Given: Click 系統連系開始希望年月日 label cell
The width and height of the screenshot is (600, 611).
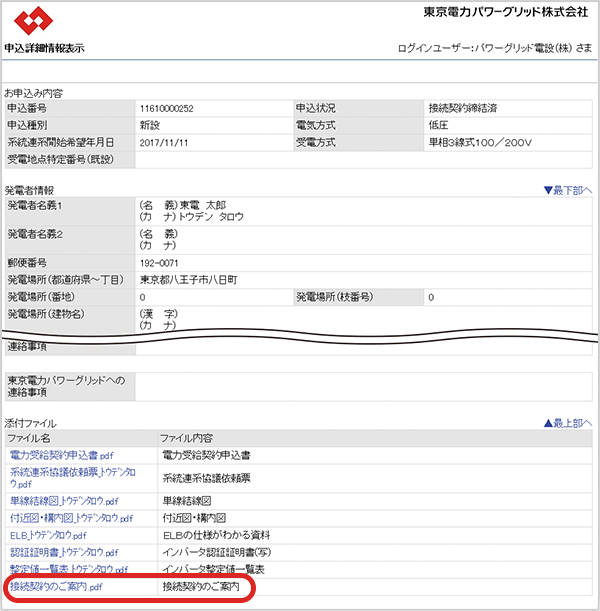Looking at the screenshot, I should tap(70, 143).
